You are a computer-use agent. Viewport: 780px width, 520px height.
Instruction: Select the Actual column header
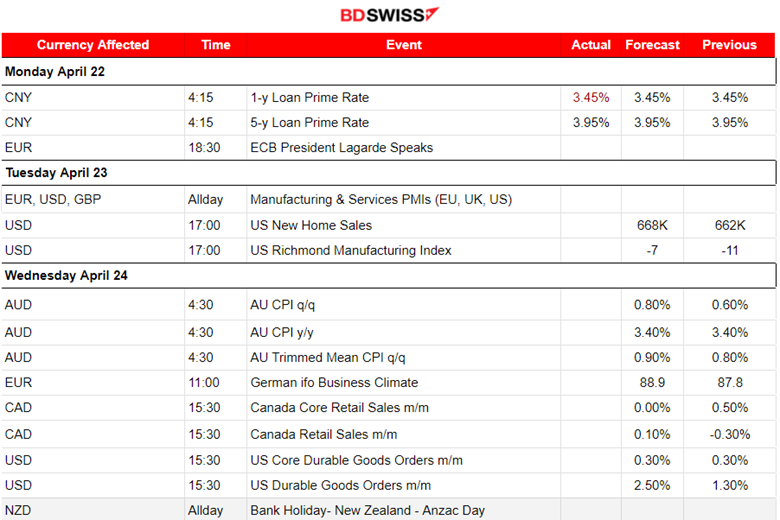pyautogui.click(x=591, y=45)
